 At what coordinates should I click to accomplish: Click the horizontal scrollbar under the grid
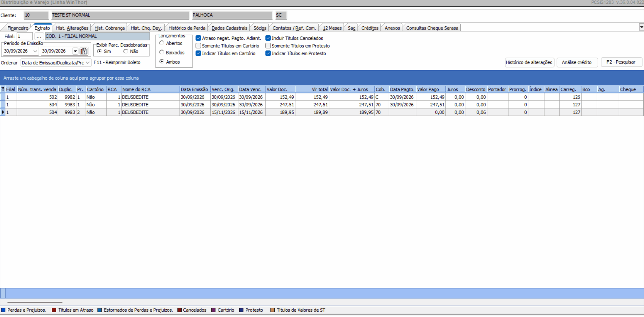(35, 302)
